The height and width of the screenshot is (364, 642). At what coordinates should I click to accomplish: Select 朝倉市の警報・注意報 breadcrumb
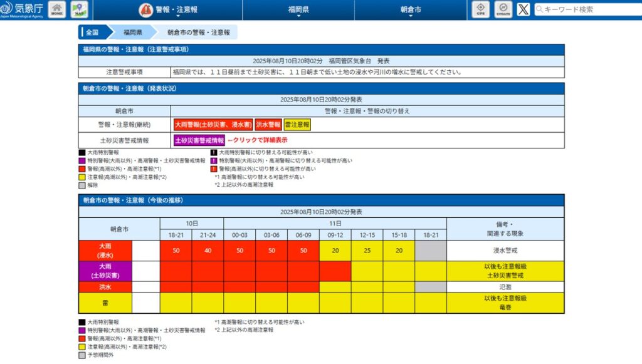tap(199, 33)
